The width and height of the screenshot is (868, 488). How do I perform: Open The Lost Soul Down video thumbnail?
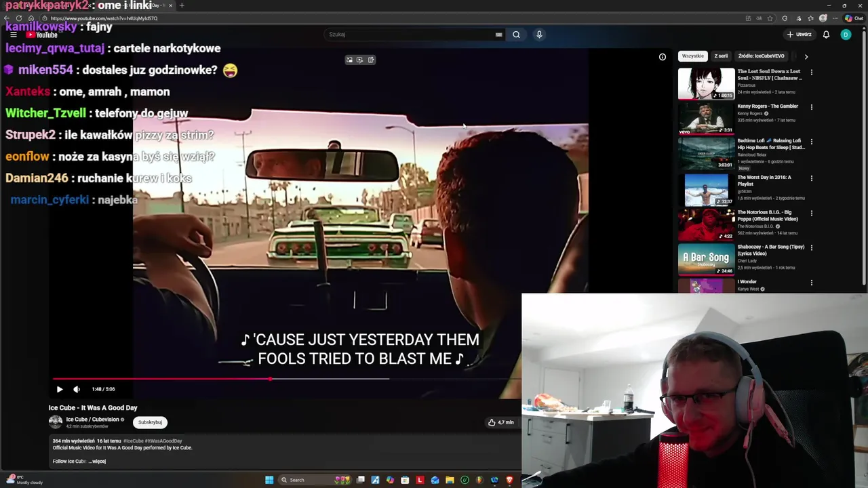click(706, 84)
